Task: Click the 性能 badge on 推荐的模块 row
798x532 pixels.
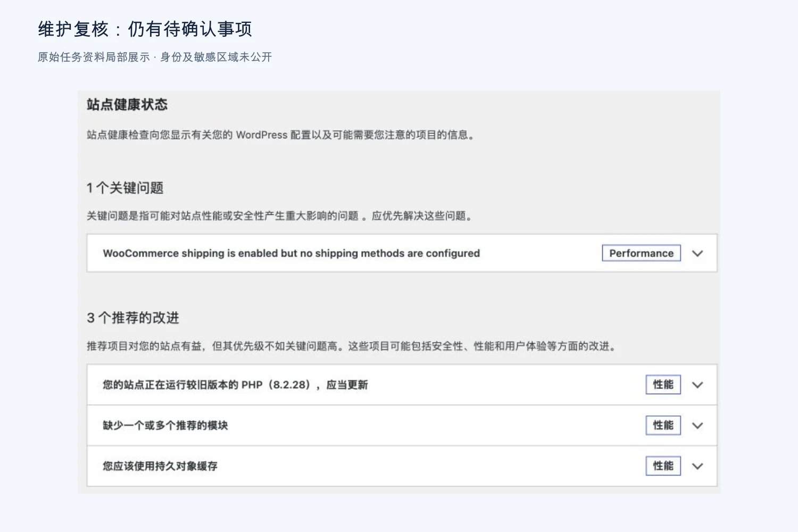Action: click(x=663, y=426)
